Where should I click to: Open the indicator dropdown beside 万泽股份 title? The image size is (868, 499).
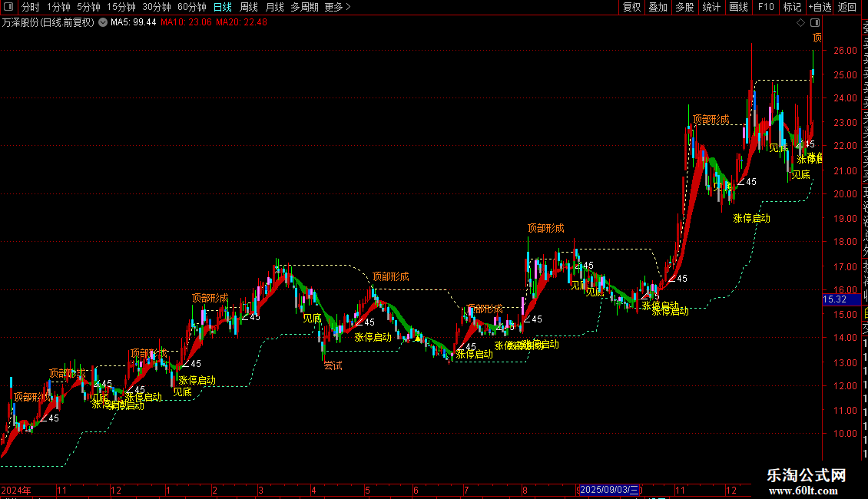[103, 23]
